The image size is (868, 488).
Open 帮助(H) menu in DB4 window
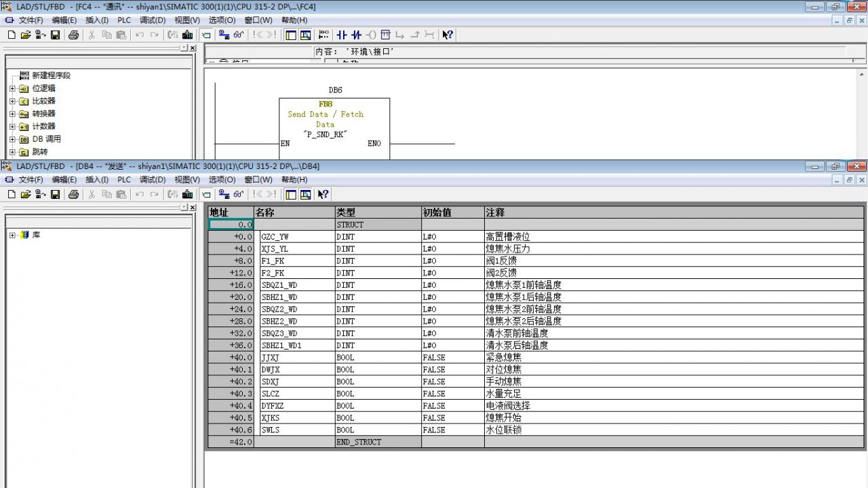point(294,180)
